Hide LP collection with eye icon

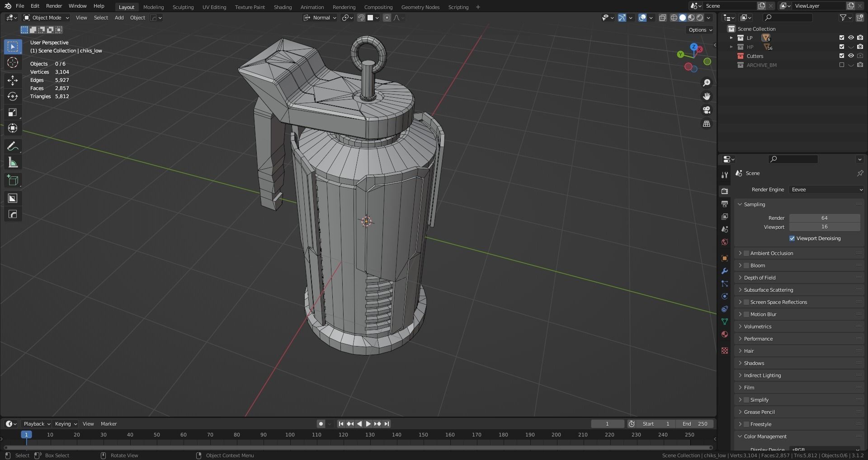click(851, 38)
